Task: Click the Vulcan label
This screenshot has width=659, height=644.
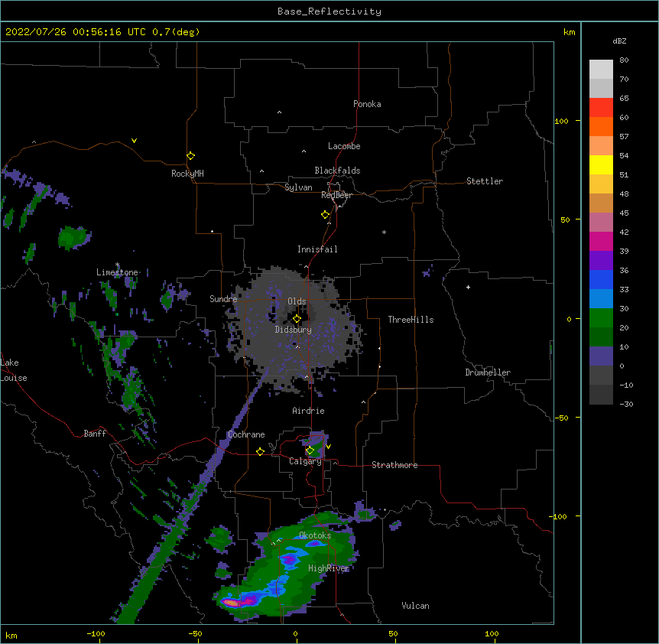Action: tap(415, 606)
